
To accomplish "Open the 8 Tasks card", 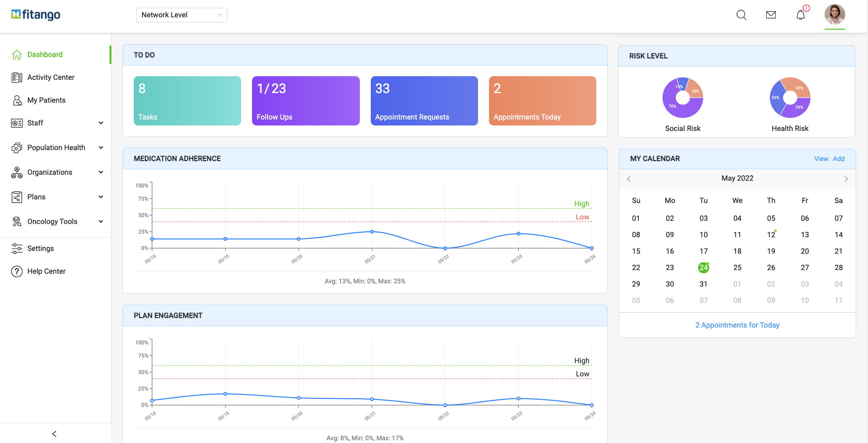I will click(x=187, y=101).
